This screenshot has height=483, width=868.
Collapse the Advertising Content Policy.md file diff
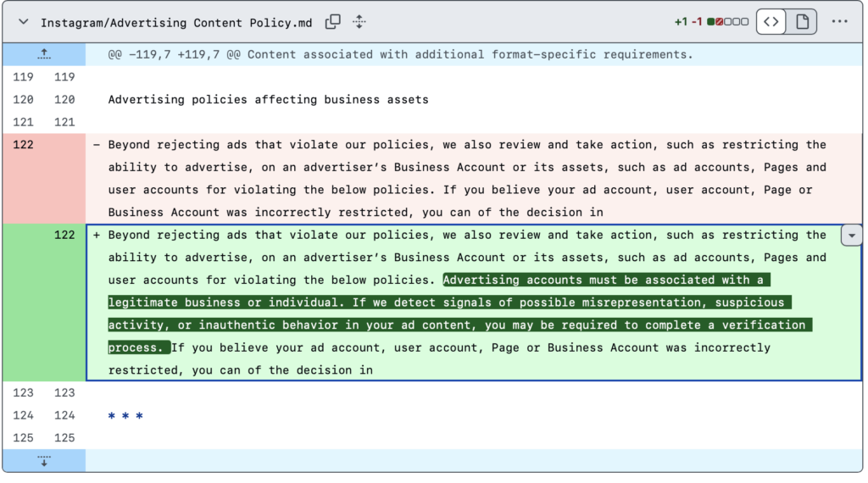[23, 22]
